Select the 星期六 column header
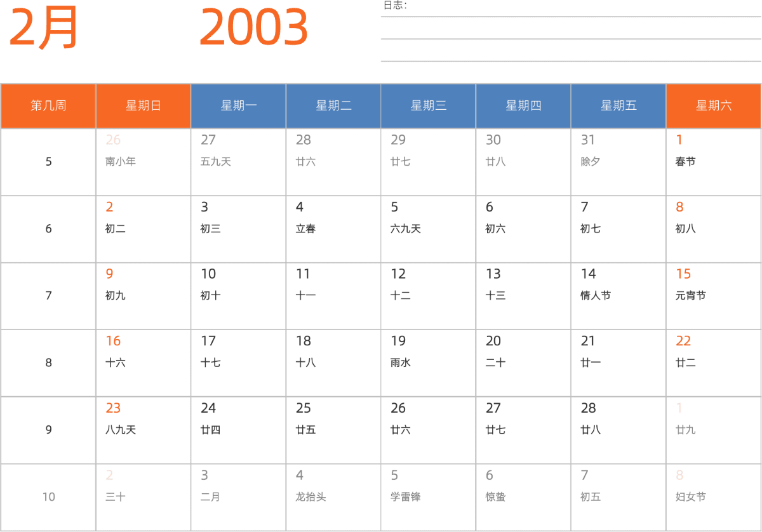Image resolution: width=762 pixels, height=532 pixels. click(714, 106)
